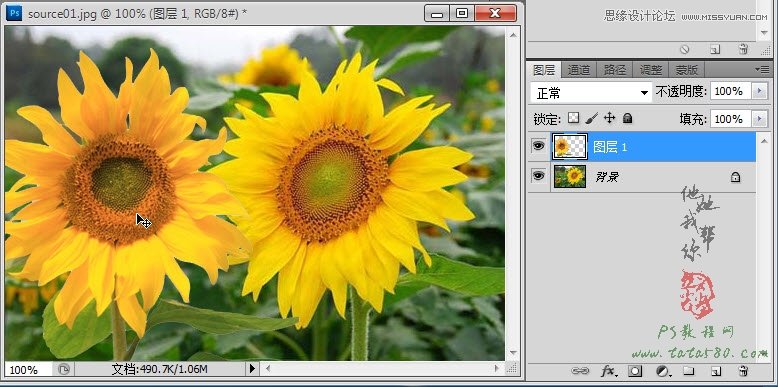
Task: Switch to the 蒙版 tab
Action: tap(687, 70)
